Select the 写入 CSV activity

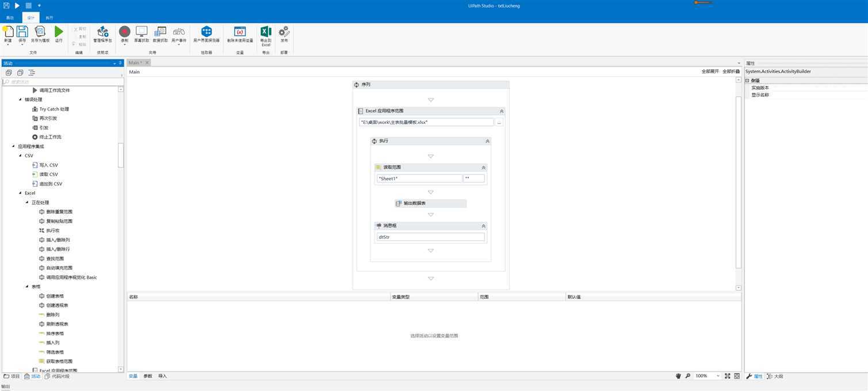click(45, 165)
